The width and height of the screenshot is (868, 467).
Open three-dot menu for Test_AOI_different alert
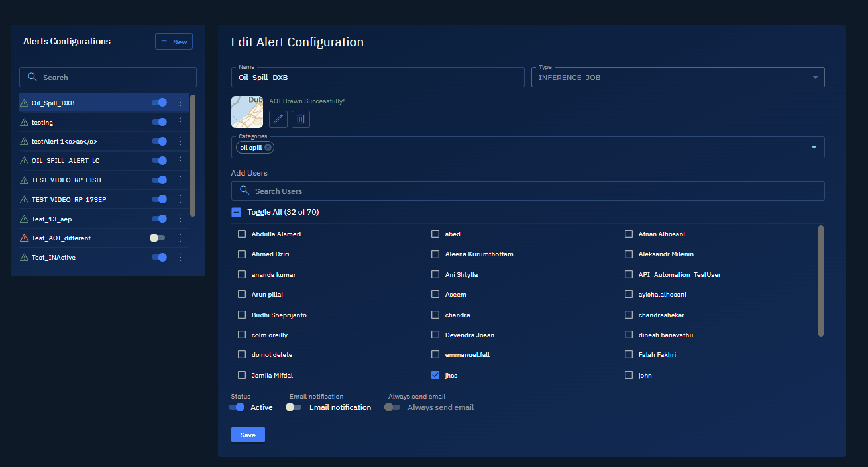click(180, 238)
